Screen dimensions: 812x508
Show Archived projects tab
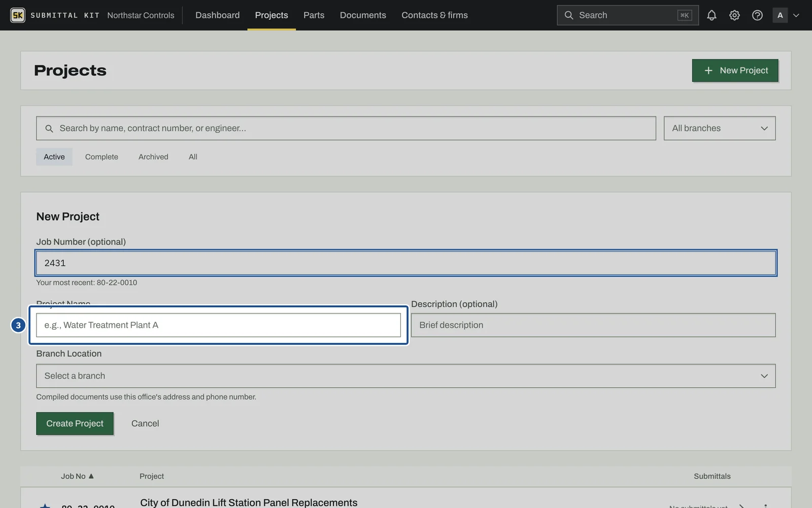coord(153,157)
